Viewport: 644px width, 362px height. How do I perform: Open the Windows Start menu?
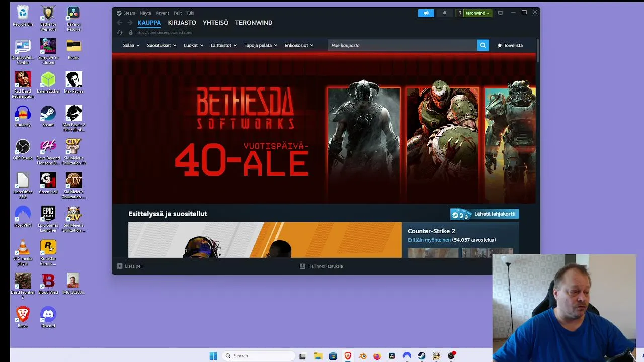tap(213, 356)
